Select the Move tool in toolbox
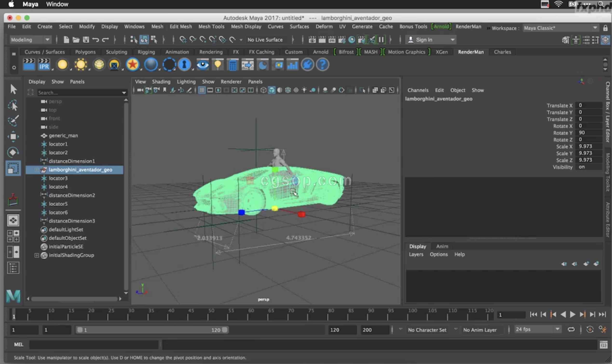The height and width of the screenshot is (364, 612). [13, 136]
